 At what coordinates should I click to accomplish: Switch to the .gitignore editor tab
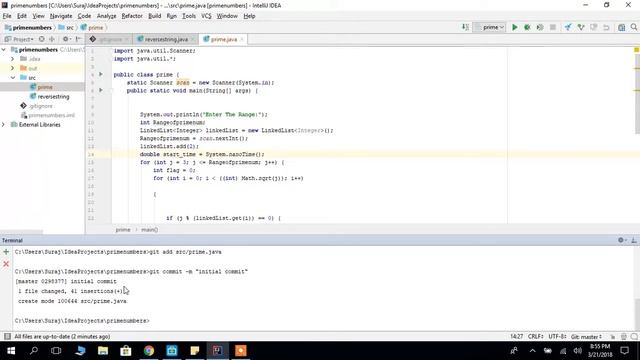tap(110, 39)
